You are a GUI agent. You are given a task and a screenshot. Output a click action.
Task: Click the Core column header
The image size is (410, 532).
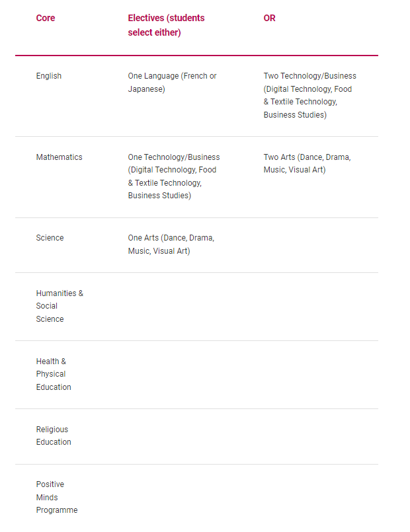pos(46,18)
